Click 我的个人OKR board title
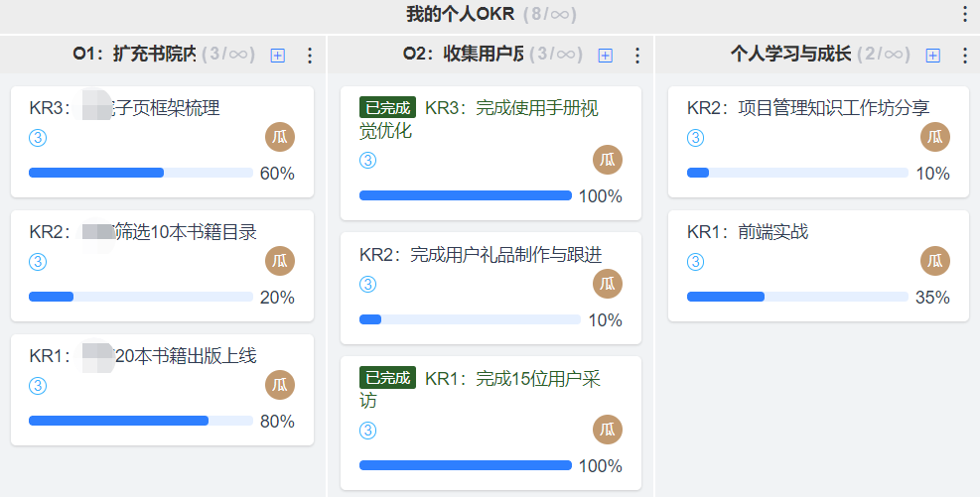The width and height of the screenshot is (980, 497). [x=461, y=15]
